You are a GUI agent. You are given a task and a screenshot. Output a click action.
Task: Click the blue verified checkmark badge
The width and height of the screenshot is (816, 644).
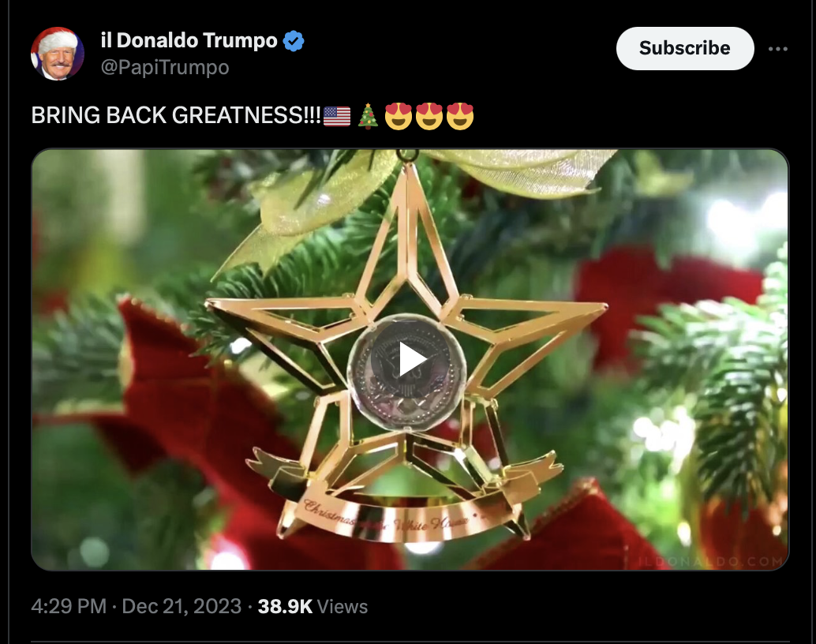294,40
